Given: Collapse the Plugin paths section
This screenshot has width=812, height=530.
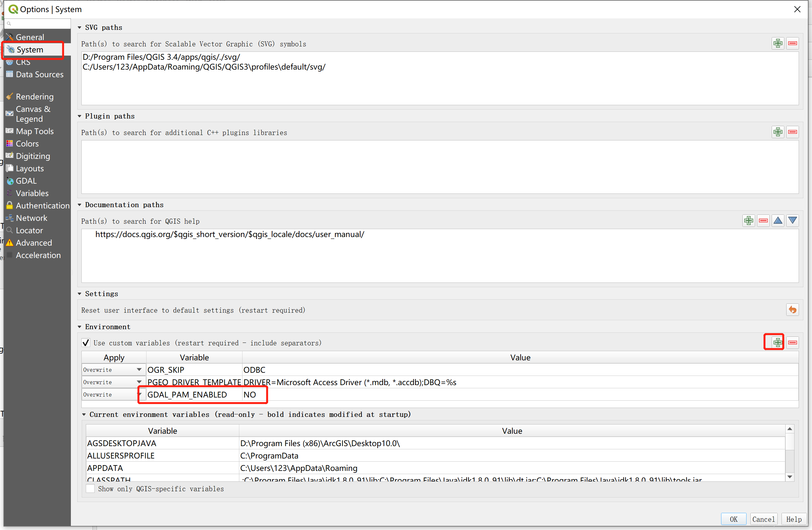Looking at the screenshot, I should point(79,116).
